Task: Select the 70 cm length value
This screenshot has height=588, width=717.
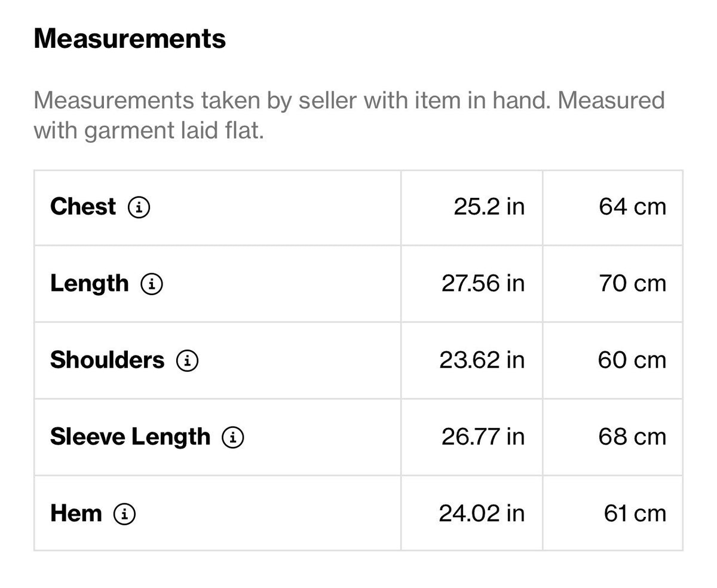Action: pyautogui.click(x=632, y=283)
